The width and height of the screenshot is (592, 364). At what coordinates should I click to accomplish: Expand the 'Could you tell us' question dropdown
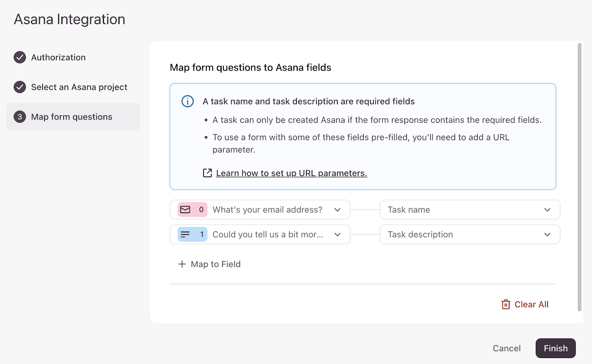[337, 235]
